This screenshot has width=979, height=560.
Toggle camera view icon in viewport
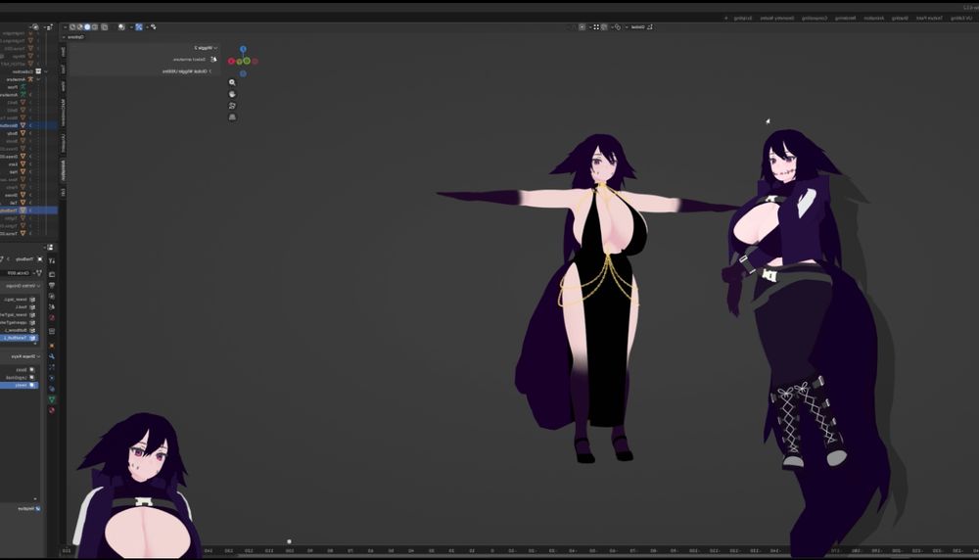pyautogui.click(x=232, y=106)
